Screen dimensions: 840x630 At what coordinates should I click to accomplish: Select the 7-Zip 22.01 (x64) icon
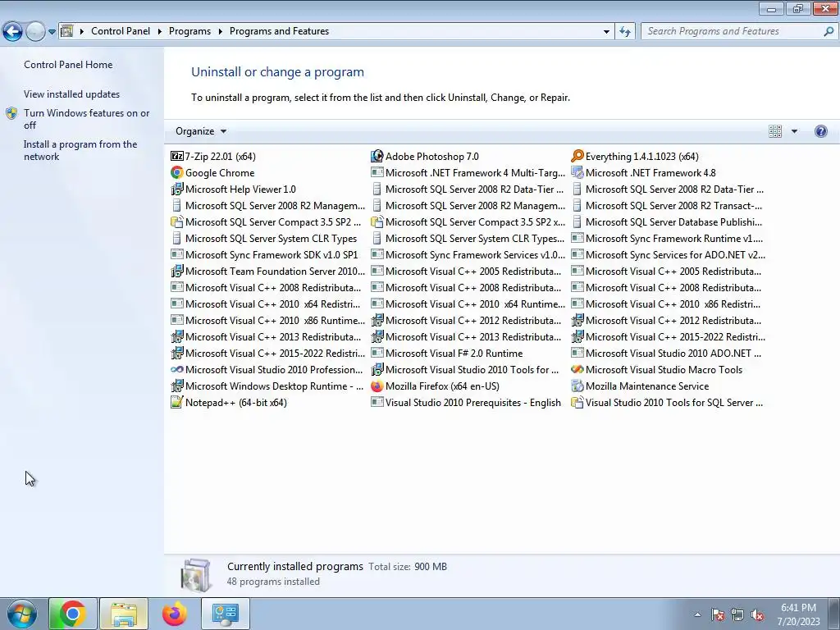pyautogui.click(x=177, y=157)
